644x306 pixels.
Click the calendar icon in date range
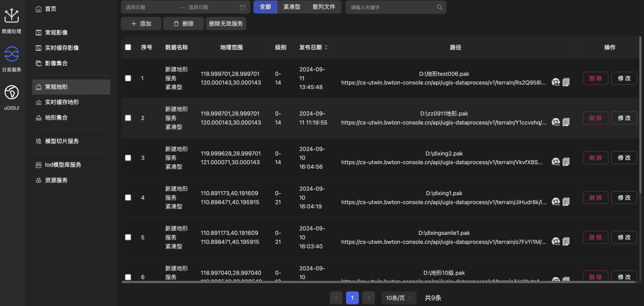243,7
